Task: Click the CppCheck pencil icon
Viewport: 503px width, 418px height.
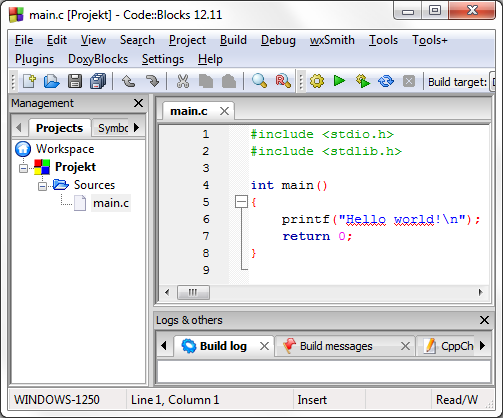Action: click(430, 346)
